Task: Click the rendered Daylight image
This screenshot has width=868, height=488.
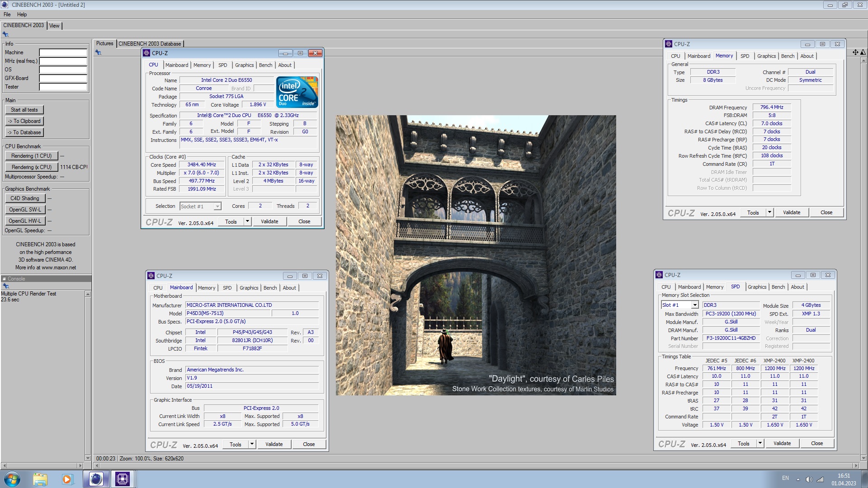Action: click(x=476, y=255)
